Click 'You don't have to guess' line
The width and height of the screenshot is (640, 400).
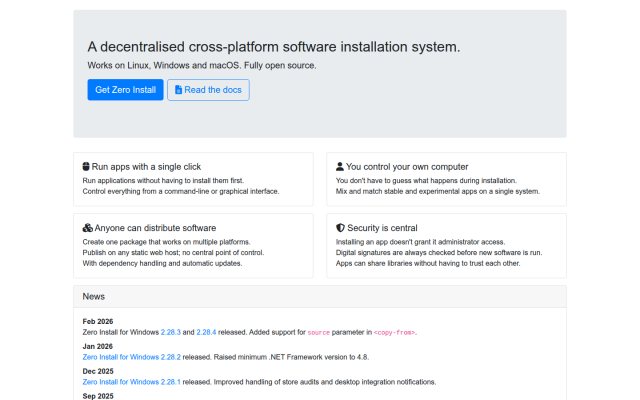tap(426, 180)
